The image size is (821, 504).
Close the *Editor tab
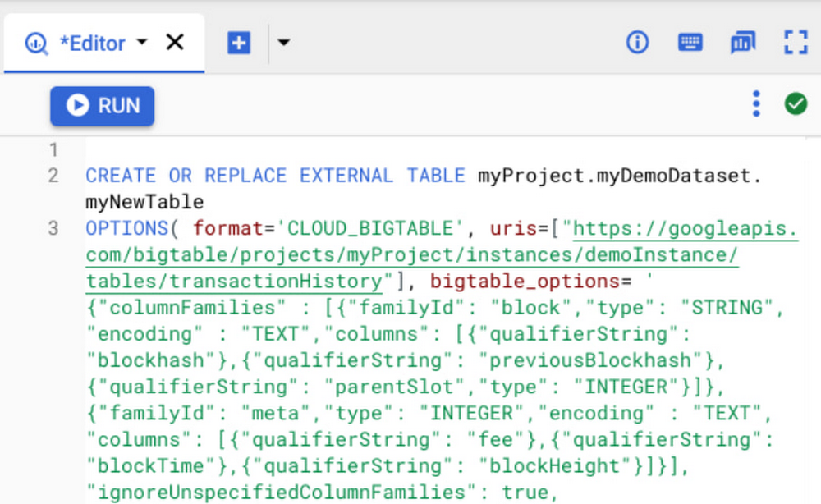(175, 43)
